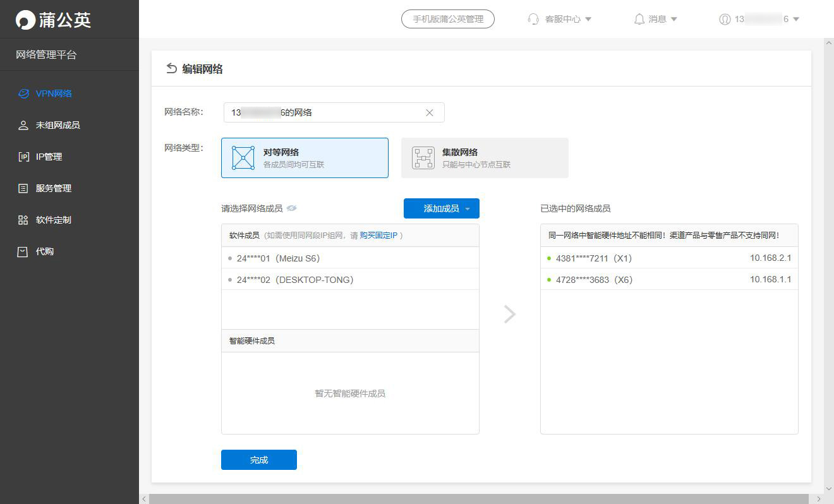Toggle the eye icon next to 请选择网络成员
Image resolution: width=834 pixels, height=504 pixels.
point(291,207)
